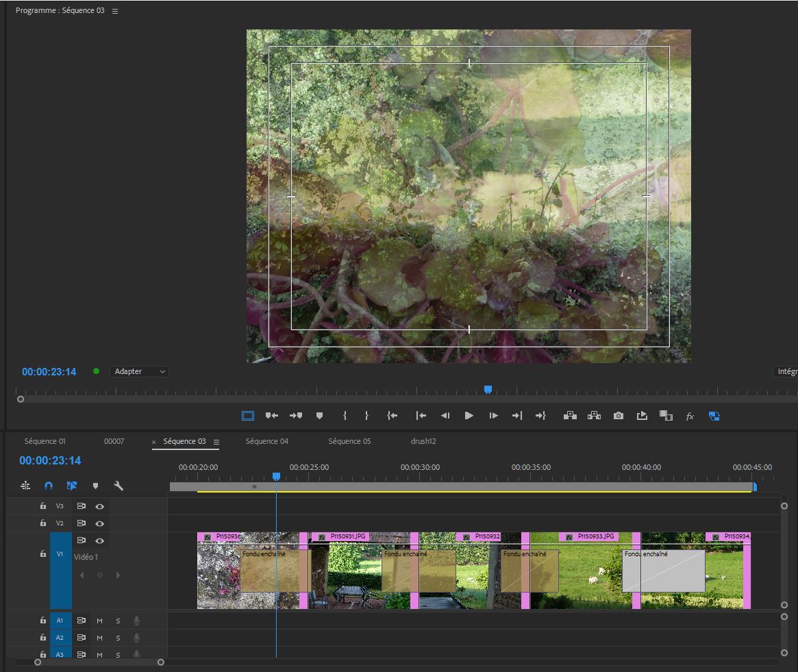The height and width of the screenshot is (672, 798).
Task: Open the Programme: Séquence 03 panel menu
Action: pos(115,12)
